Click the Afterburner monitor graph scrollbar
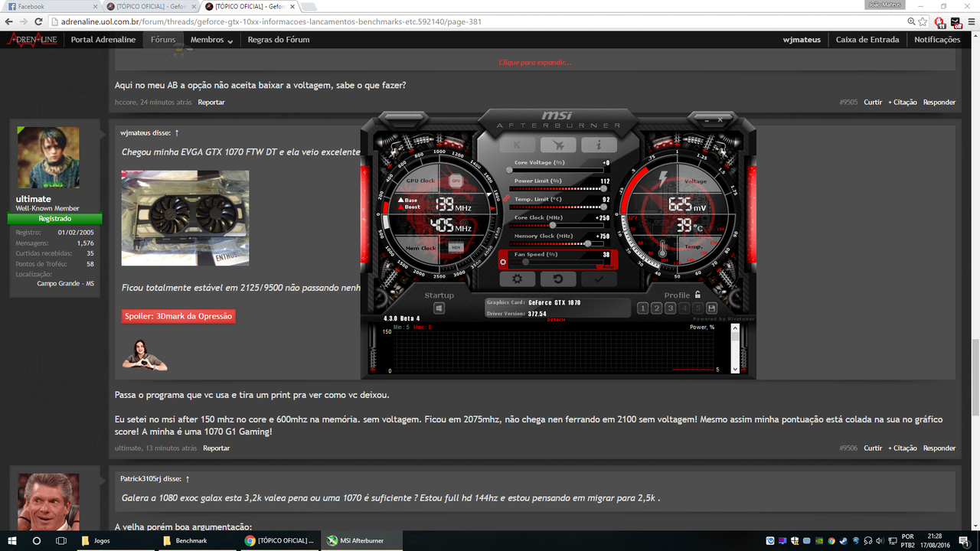Viewport: 980px width, 551px height. (x=735, y=348)
